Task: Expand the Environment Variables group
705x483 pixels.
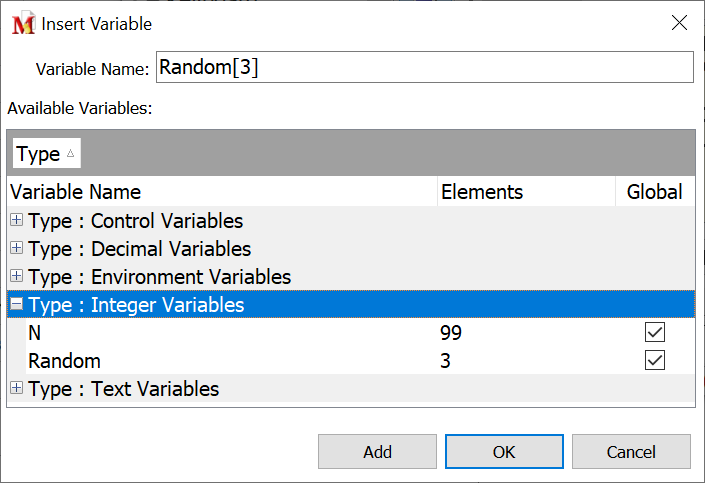Action: coord(16,277)
